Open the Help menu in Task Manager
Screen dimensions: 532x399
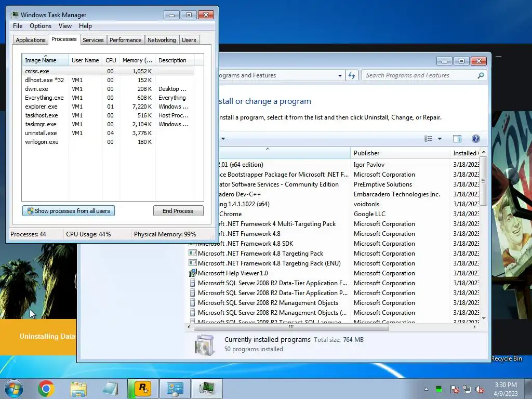[x=85, y=26]
